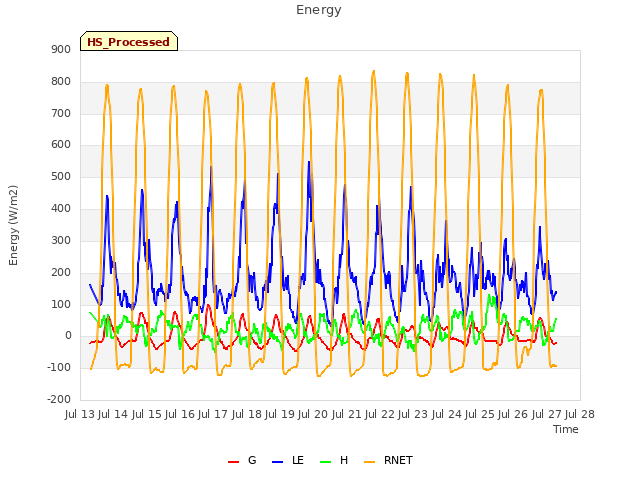Click the highest orange RNET peak near Jul 22
The height and width of the screenshot is (480, 640).
click(373, 71)
